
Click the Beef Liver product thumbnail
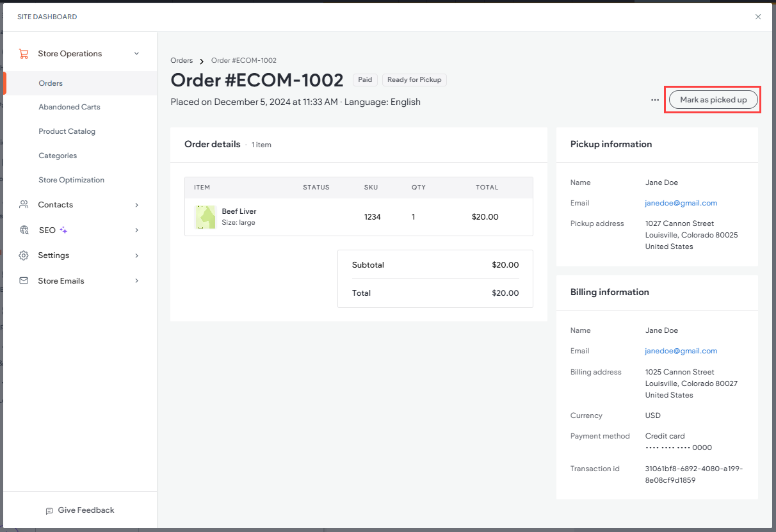(x=205, y=217)
